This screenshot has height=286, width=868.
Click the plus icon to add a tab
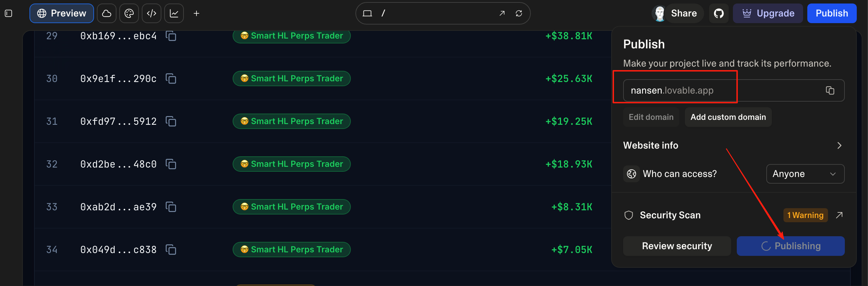click(x=196, y=13)
